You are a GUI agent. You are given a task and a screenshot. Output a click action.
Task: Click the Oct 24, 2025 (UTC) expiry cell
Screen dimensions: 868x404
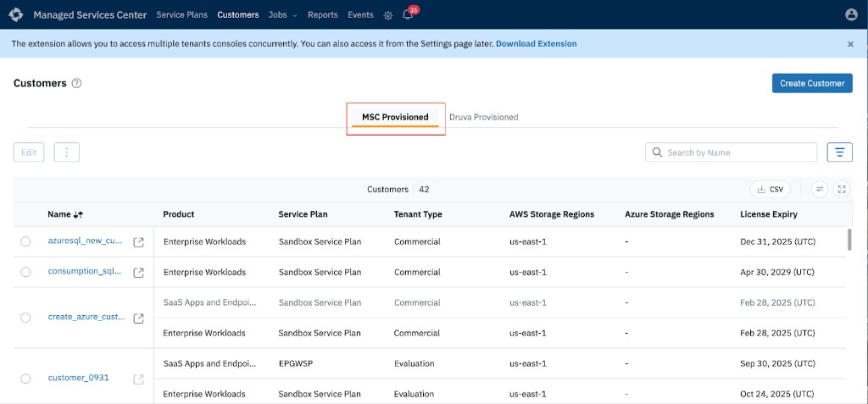(777, 394)
